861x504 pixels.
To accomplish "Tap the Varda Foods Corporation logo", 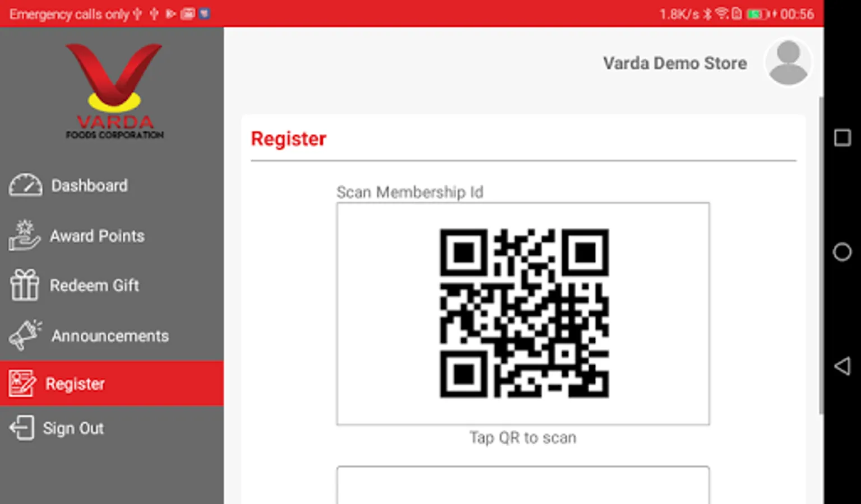I will click(x=114, y=91).
